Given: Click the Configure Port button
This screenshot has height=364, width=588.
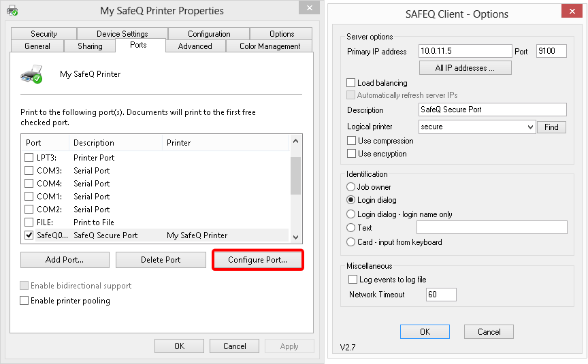Looking at the screenshot, I should tap(257, 260).
